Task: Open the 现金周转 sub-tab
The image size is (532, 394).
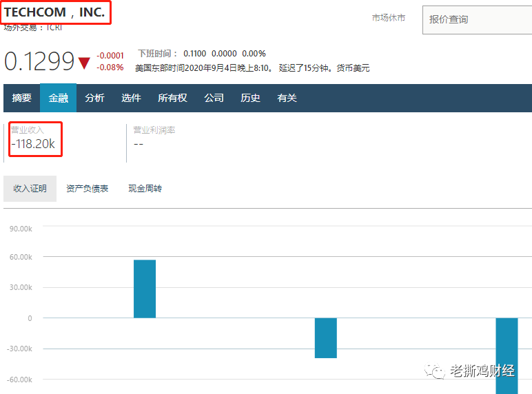Action: (145, 189)
